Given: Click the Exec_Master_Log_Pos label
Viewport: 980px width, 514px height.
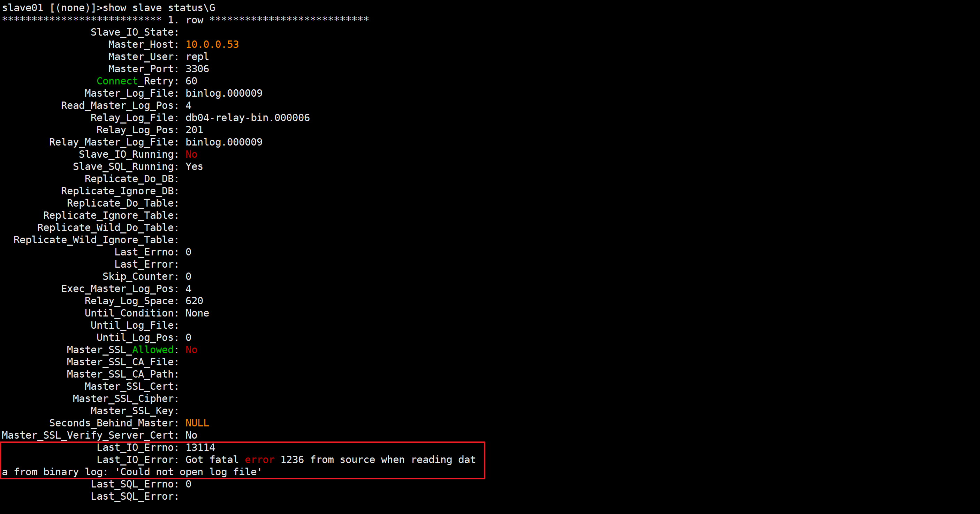Looking at the screenshot, I should 120,289.
